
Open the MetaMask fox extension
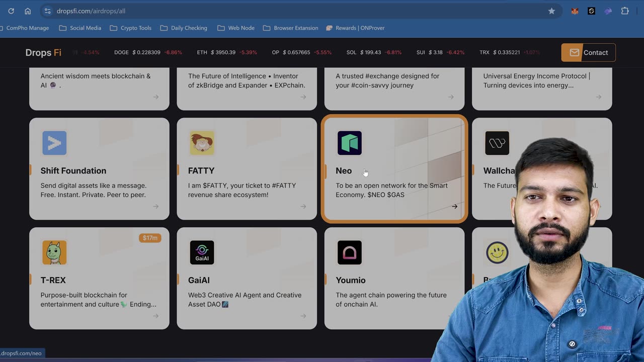coord(575,11)
